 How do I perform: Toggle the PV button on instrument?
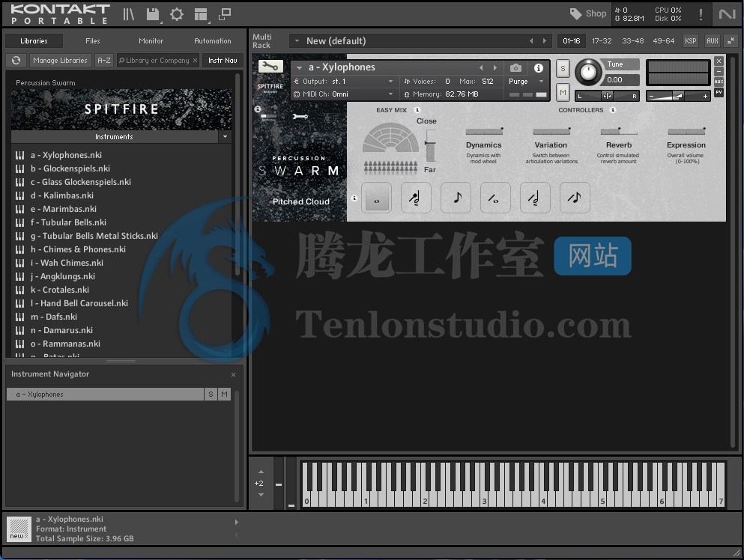click(719, 92)
